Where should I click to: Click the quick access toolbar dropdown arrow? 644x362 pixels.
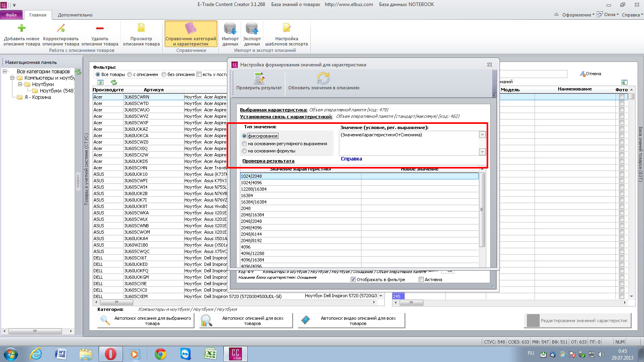14,5
